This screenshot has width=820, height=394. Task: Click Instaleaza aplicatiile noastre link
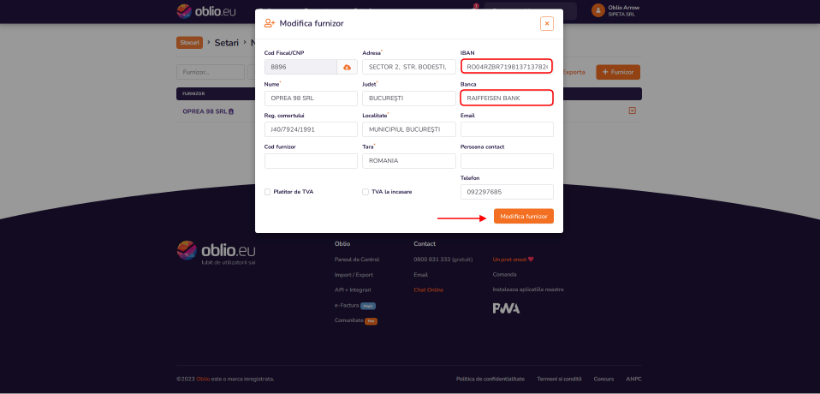tap(528, 289)
